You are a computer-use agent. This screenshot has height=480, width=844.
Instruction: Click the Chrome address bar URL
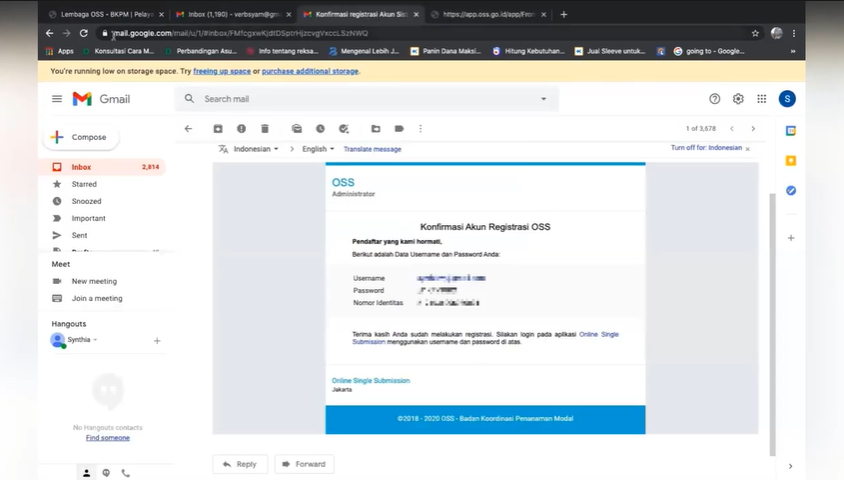tap(240, 33)
